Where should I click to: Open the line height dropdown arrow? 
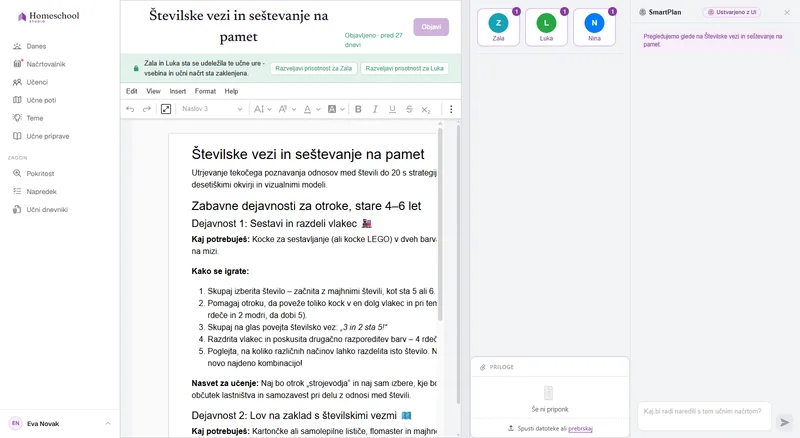(x=269, y=109)
